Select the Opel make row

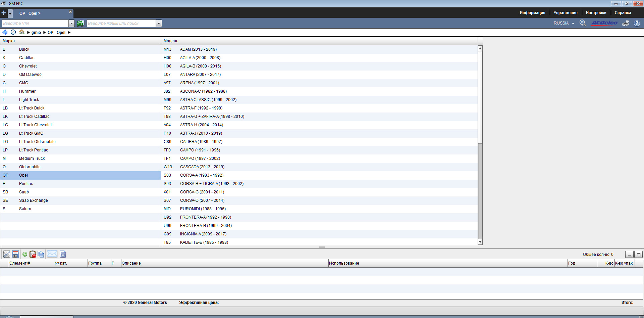coord(80,175)
